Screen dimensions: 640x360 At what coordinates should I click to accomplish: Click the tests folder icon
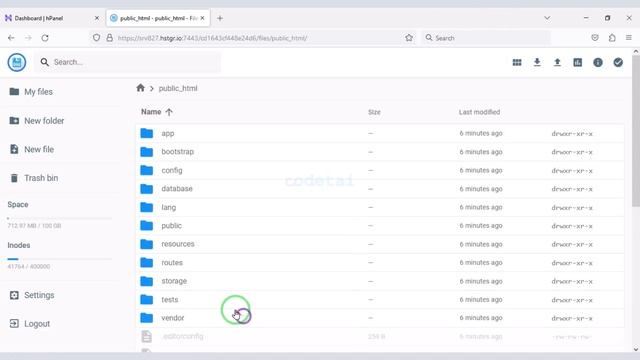coord(147,300)
